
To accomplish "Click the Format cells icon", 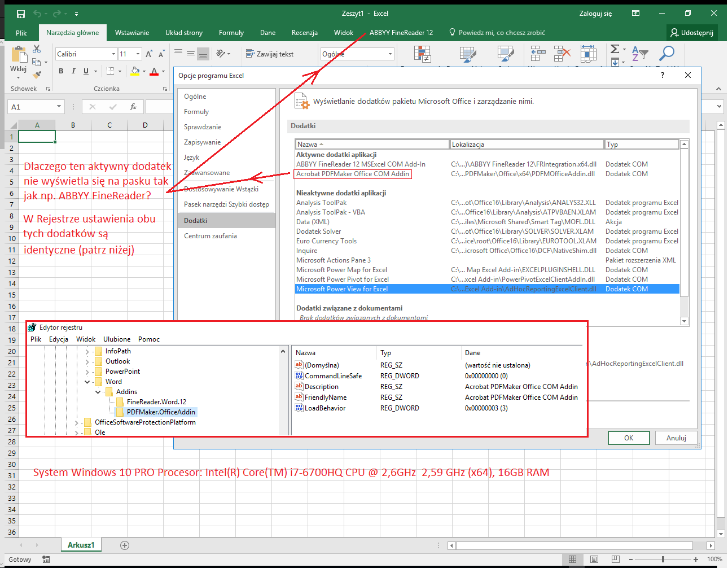I will (588, 54).
